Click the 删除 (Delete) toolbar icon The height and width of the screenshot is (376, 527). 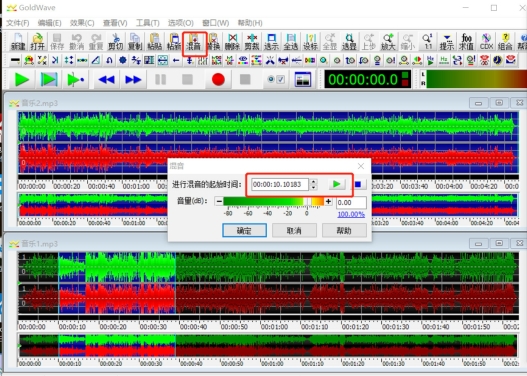coord(232,42)
